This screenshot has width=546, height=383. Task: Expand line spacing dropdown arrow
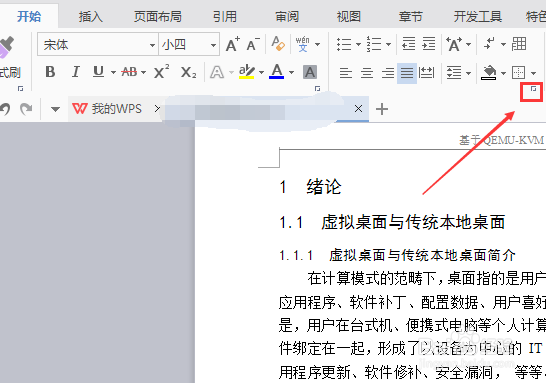(468, 73)
